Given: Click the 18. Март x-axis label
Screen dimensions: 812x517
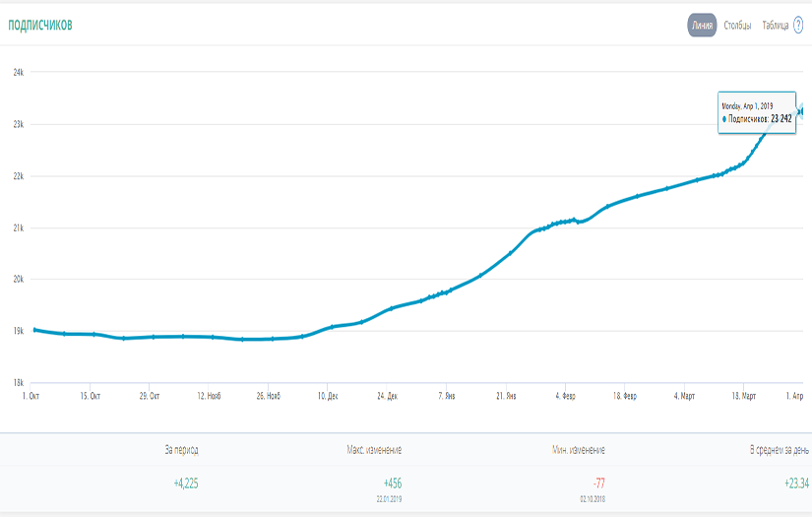Looking at the screenshot, I should (742, 396).
